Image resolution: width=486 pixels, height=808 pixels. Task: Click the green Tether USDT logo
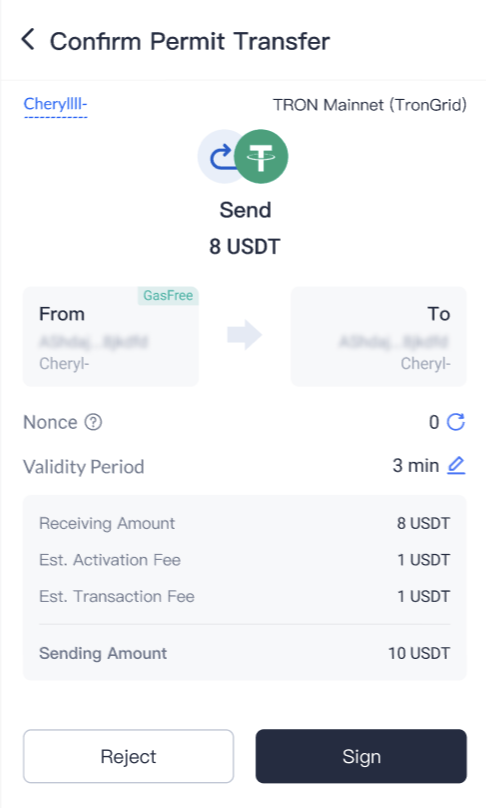[261, 157]
